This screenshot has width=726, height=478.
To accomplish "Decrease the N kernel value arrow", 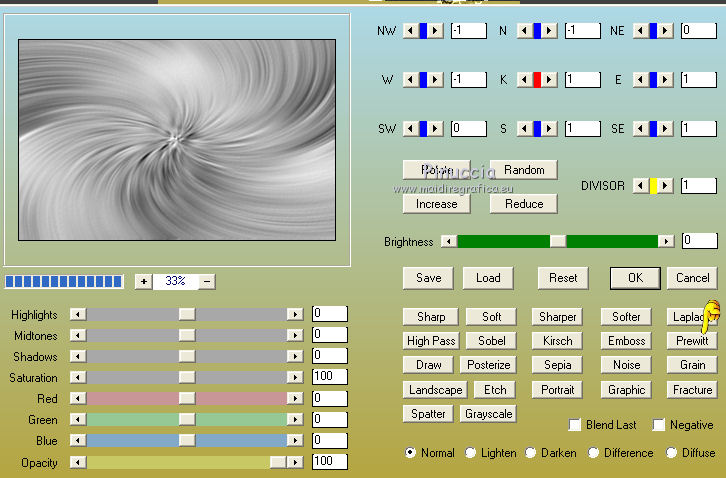I will click(524, 31).
